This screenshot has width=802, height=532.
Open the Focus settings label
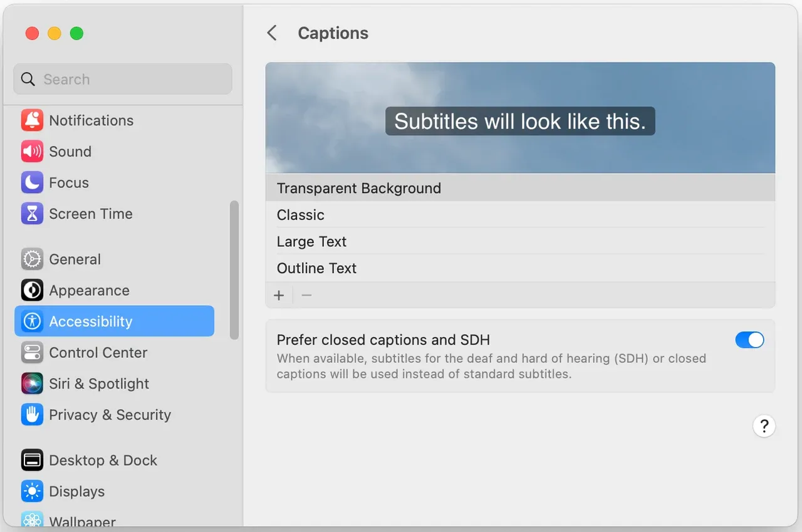click(69, 183)
